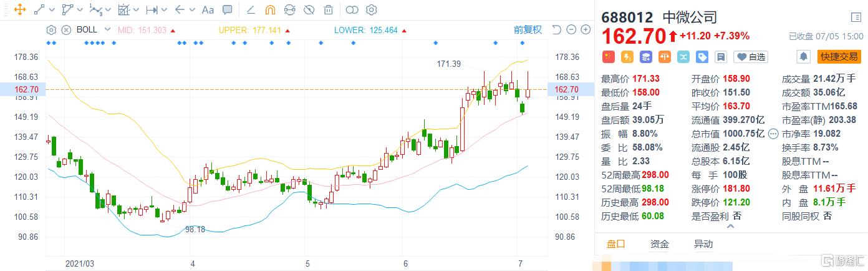Viewport: 868px width, 271px height.
Task: Switch to the 异动 tab
Action: click(703, 244)
